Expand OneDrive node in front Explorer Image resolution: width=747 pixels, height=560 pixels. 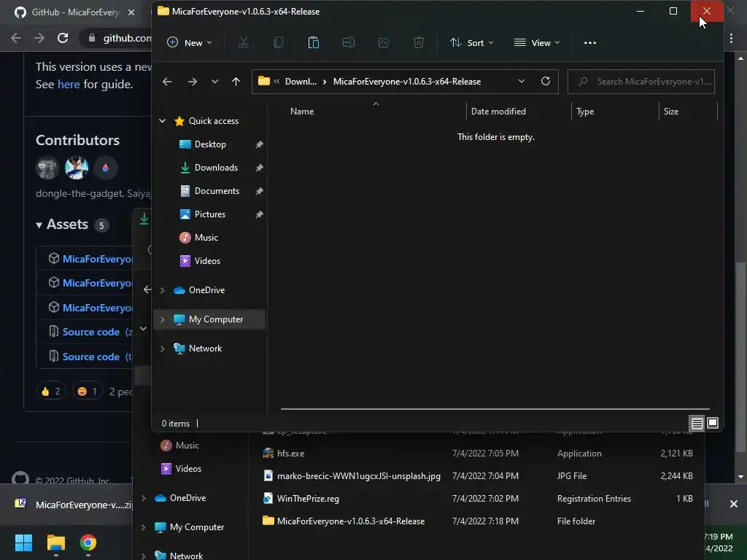163,290
